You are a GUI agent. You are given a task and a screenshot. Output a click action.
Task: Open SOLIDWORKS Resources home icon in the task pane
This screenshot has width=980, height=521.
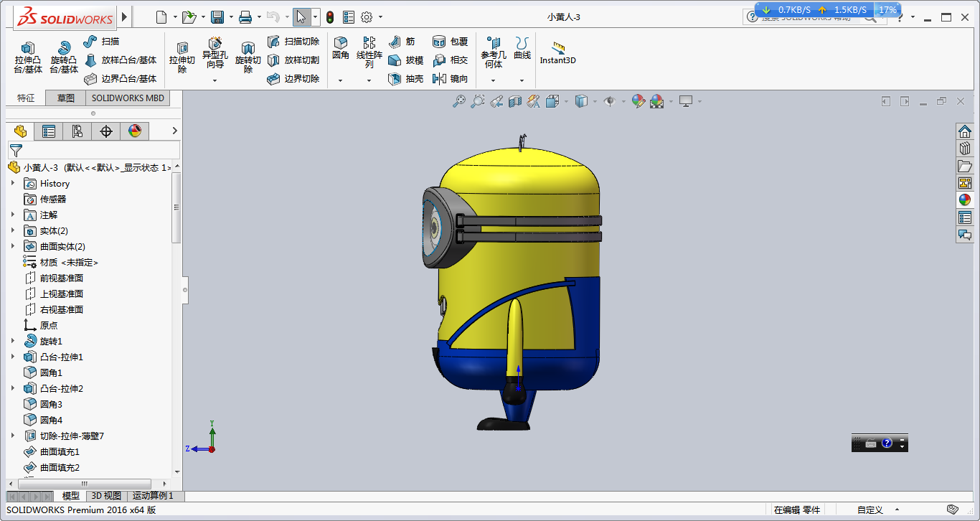[x=965, y=131]
